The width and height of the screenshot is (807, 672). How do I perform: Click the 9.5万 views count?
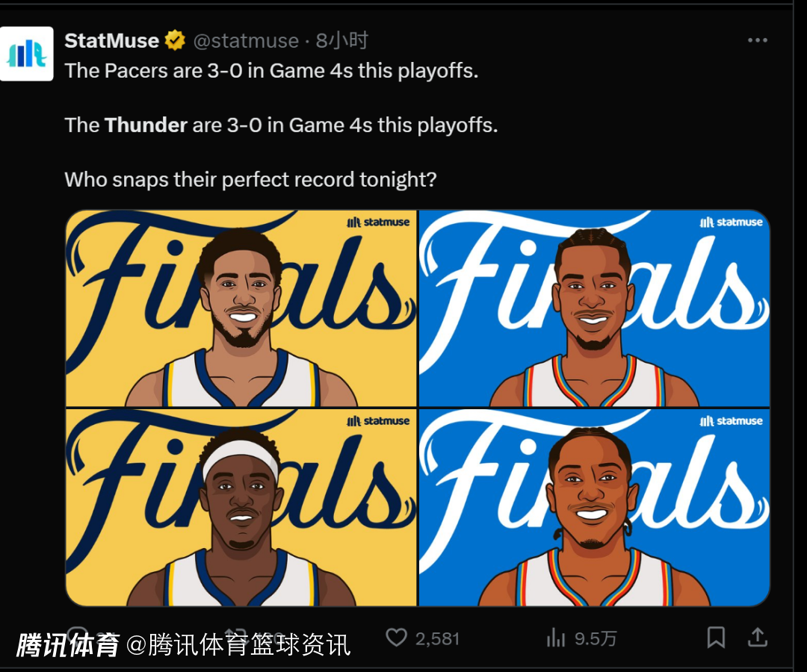pos(596,638)
